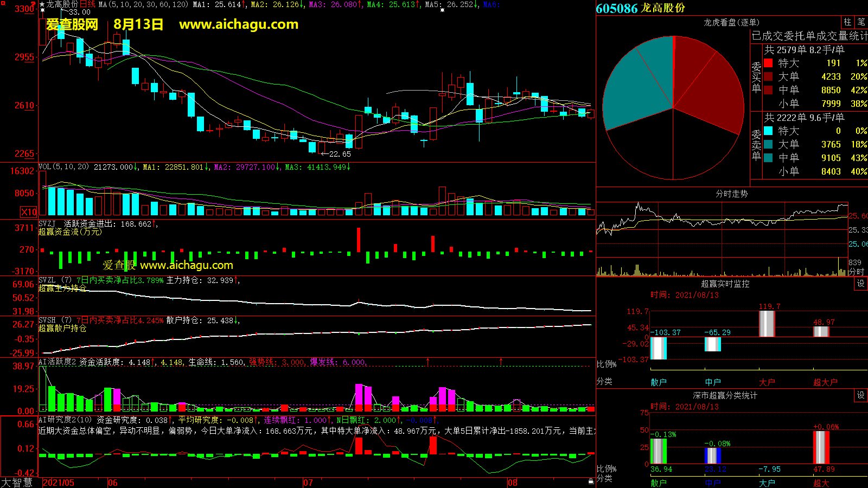This screenshot has width=868, height=488.
Task: Click the 分时 label beside the intraday chart
Action: click(856, 272)
